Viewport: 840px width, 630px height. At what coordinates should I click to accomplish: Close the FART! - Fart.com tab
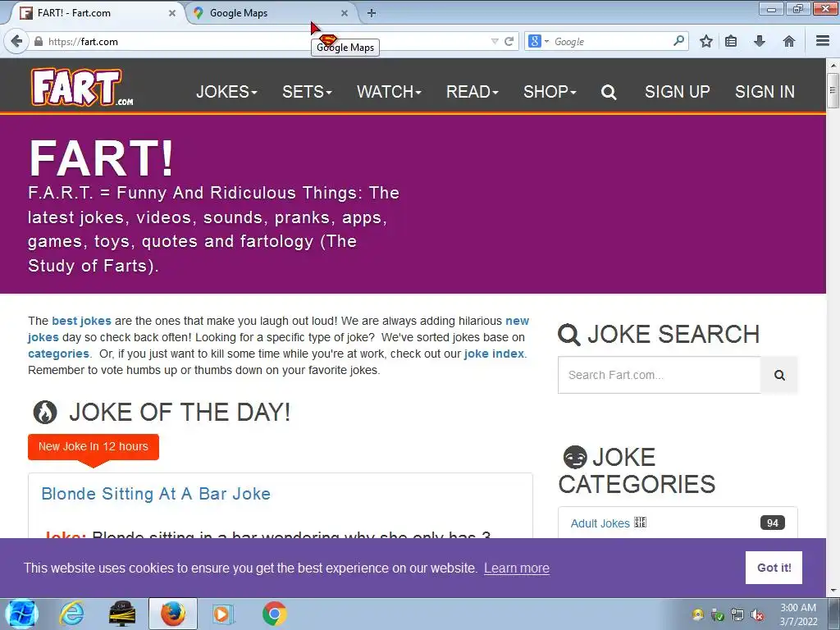(172, 13)
